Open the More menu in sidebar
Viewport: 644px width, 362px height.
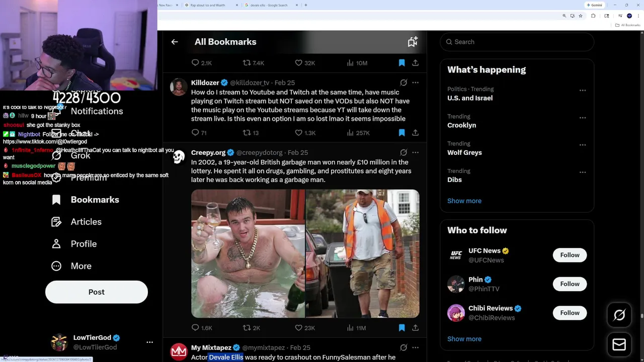coord(71,266)
